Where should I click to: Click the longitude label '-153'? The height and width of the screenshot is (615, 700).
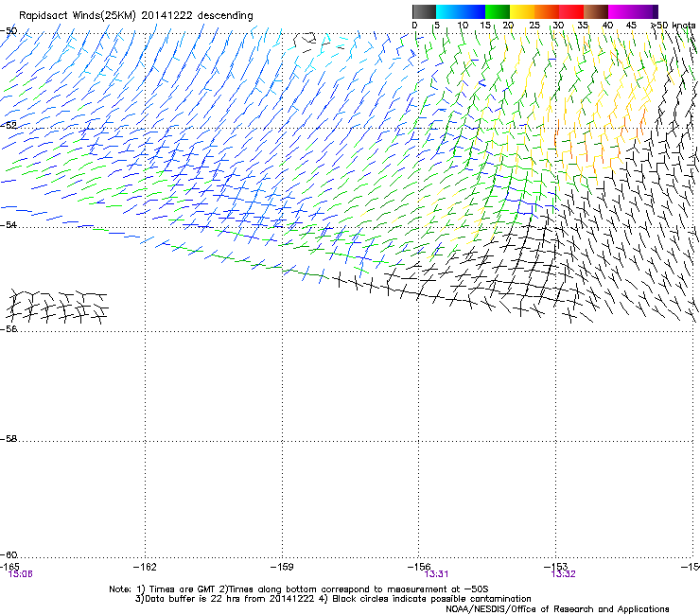[x=555, y=567]
